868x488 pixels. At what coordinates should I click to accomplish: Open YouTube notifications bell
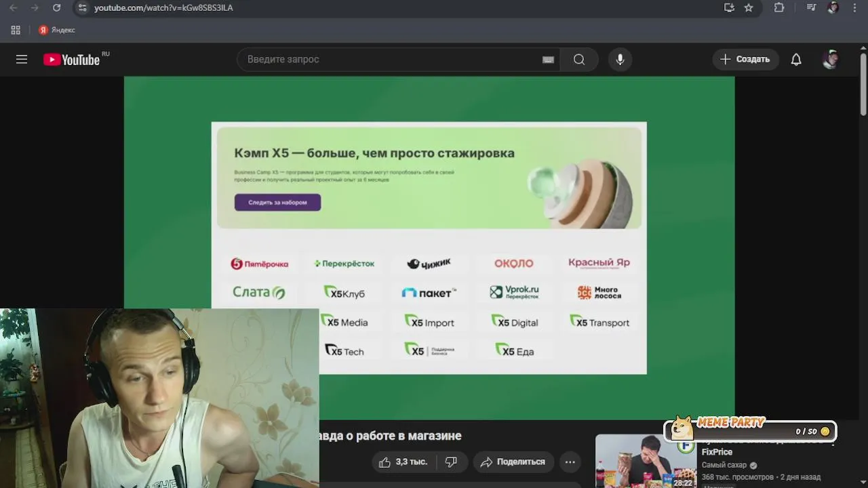coord(796,60)
